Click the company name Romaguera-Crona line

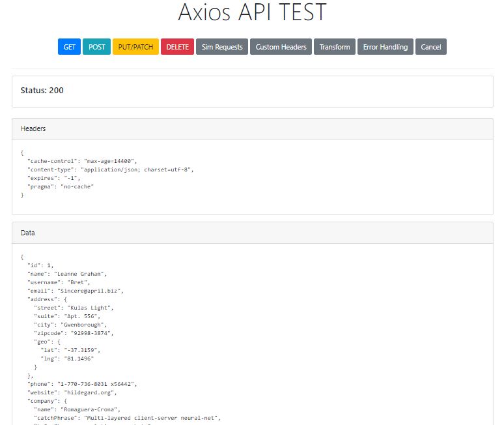click(77, 409)
